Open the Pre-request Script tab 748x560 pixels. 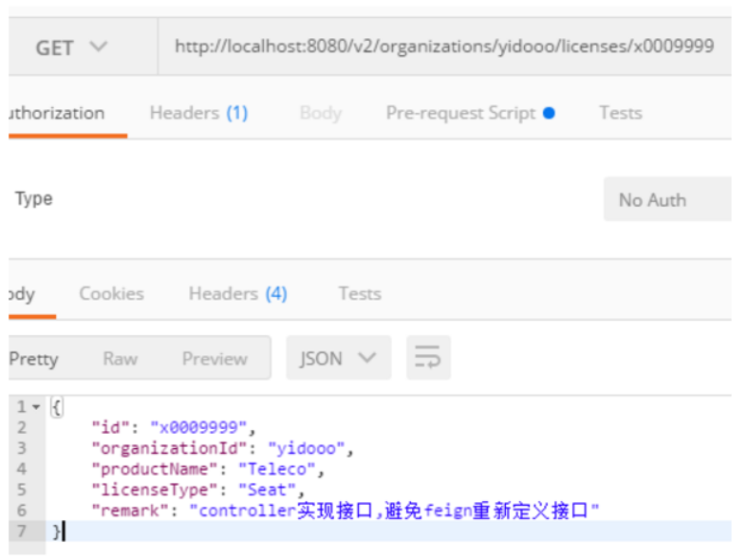471,113
